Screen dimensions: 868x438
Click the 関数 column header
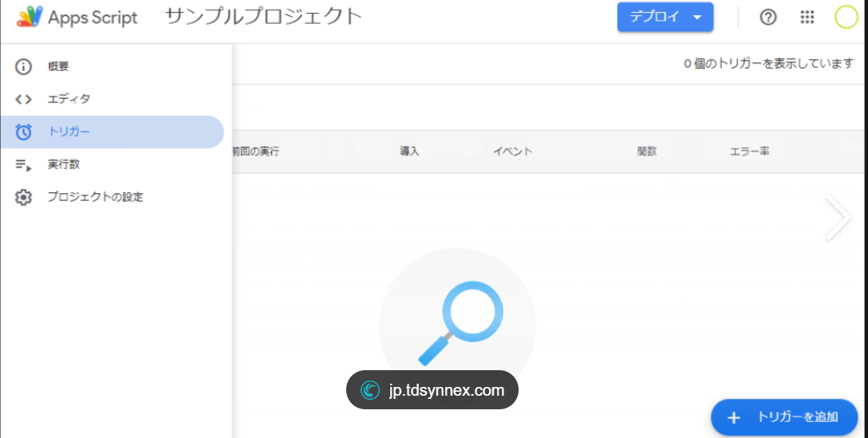[646, 152]
